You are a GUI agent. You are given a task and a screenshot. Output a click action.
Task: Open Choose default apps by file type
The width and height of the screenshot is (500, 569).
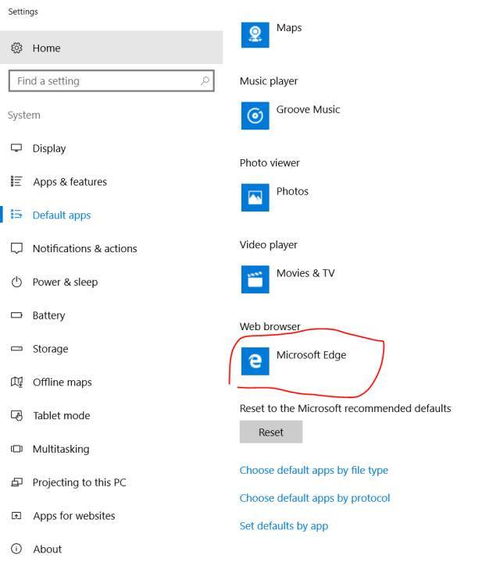point(313,470)
